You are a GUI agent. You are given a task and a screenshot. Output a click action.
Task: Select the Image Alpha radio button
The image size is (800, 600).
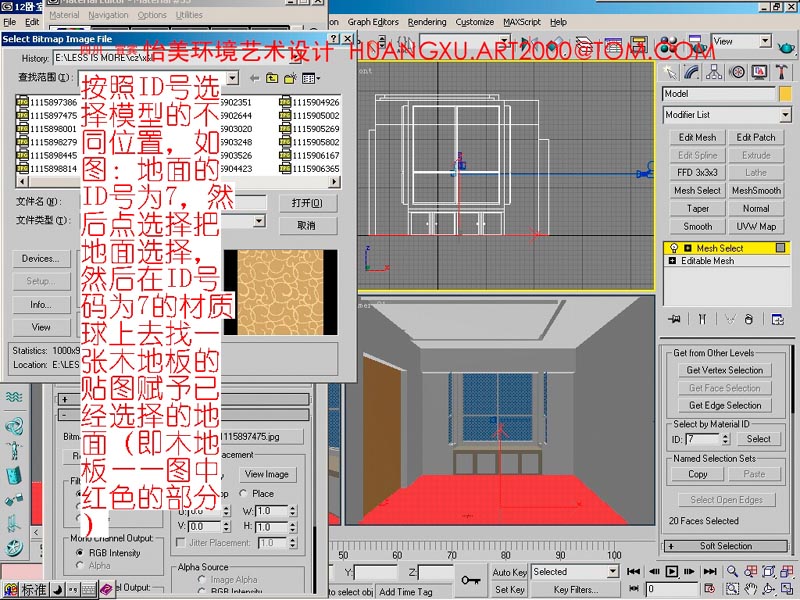click(x=202, y=580)
